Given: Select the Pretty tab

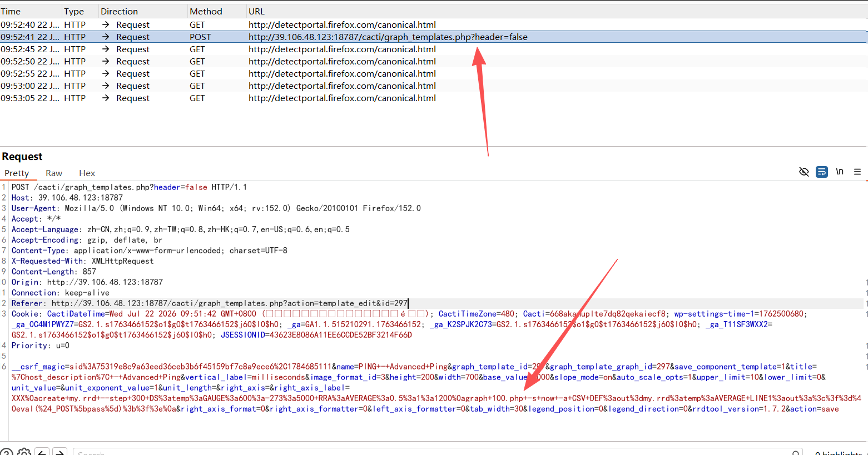Looking at the screenshot, I should pos(17,173).
